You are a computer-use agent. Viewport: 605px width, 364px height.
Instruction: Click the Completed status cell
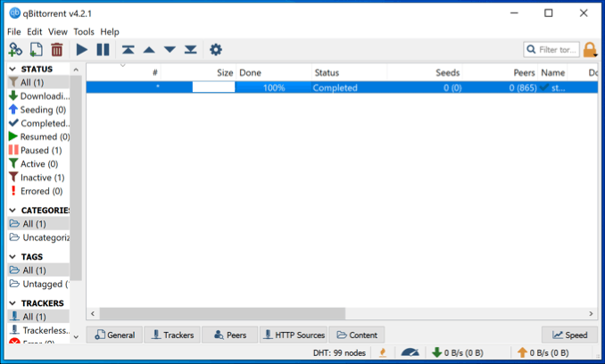click(x=349, y=87)
